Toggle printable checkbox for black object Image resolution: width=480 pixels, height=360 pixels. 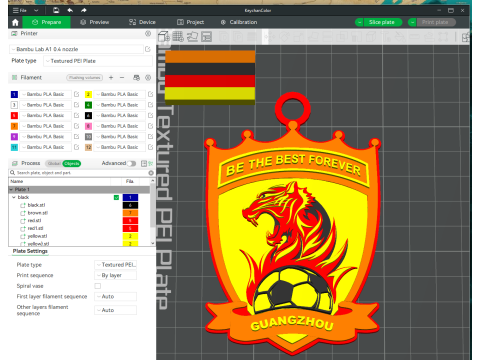tap(116, 197)
